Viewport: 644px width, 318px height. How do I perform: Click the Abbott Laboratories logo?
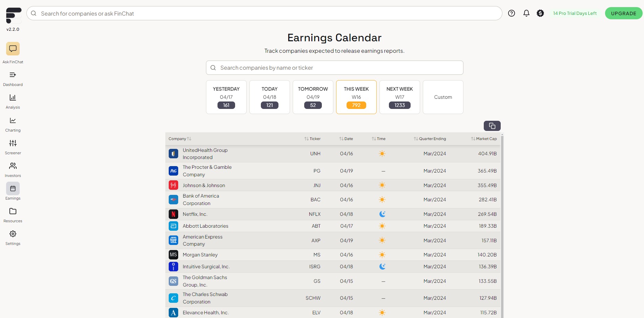[x=173, y=226]
